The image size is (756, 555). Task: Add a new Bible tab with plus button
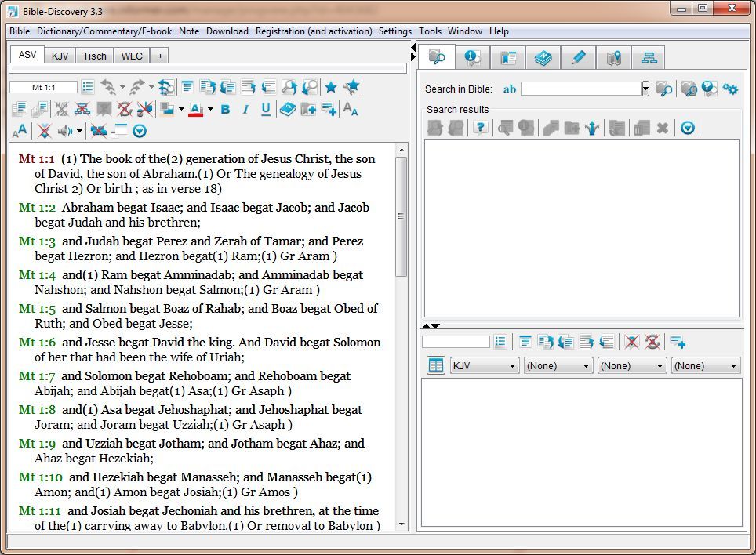160,56
